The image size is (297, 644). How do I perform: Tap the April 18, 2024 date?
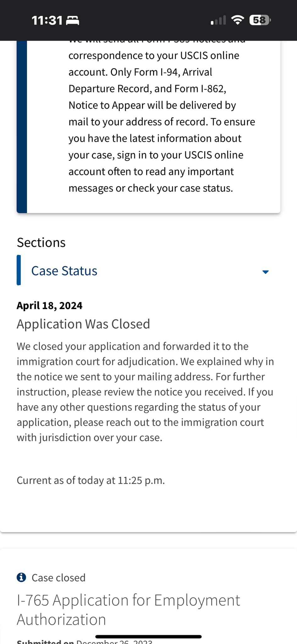49,305
